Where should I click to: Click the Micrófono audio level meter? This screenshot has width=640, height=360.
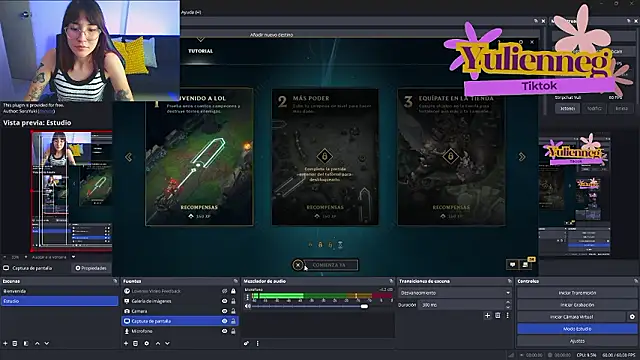tap(322, 296)
